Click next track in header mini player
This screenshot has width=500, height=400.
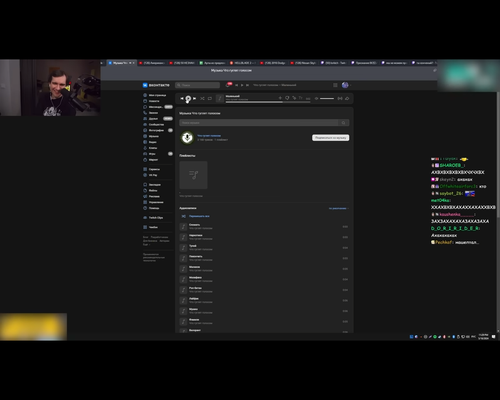(247, 85)
